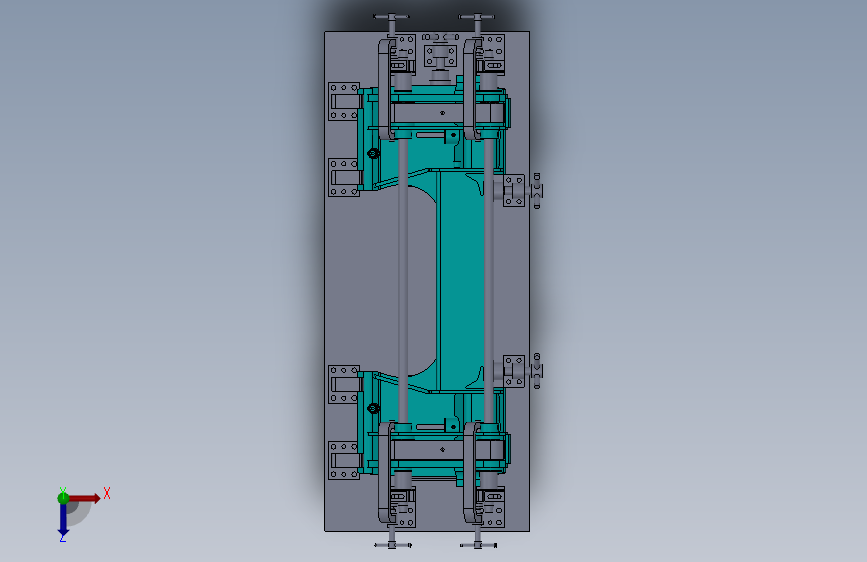The width and height of the screenshot is (867, 562).
Task: Click the green Y axis ball on triad
Action: coord(63,498)
